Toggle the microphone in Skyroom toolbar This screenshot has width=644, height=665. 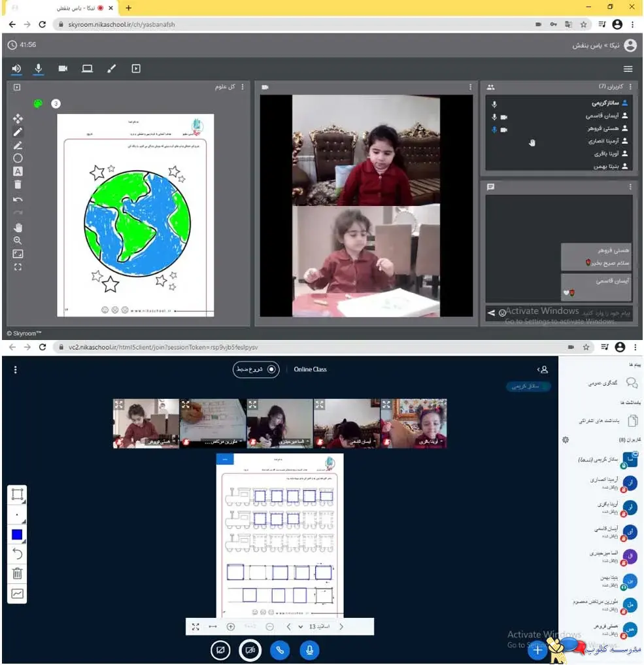tap(39, 69)
